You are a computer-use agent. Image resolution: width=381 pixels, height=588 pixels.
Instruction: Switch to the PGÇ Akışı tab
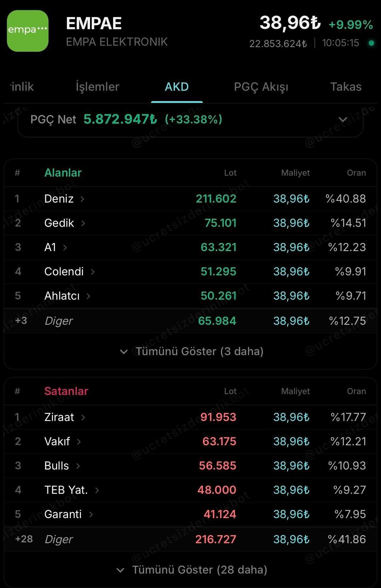(261, 87)
